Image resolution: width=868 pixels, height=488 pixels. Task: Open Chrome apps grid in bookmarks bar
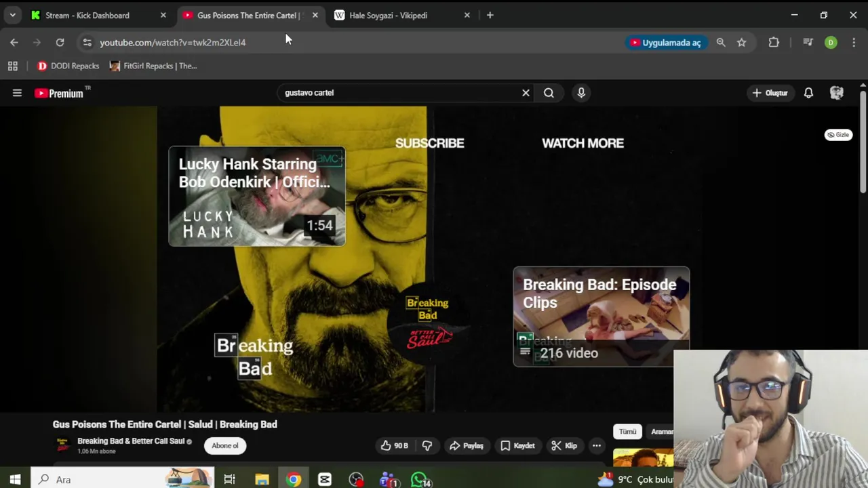click(12, 66)
